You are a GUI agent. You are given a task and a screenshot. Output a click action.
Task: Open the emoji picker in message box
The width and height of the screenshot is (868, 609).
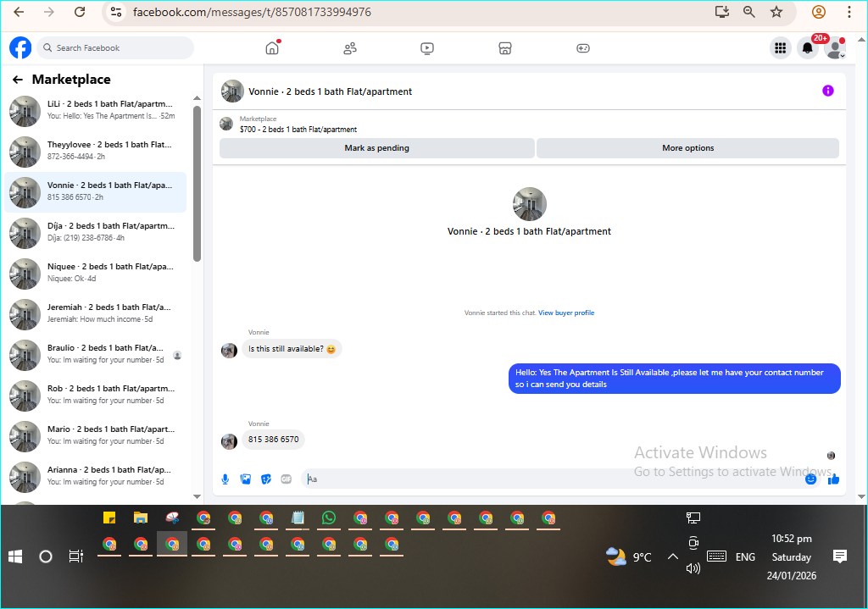tap(811, 479)
